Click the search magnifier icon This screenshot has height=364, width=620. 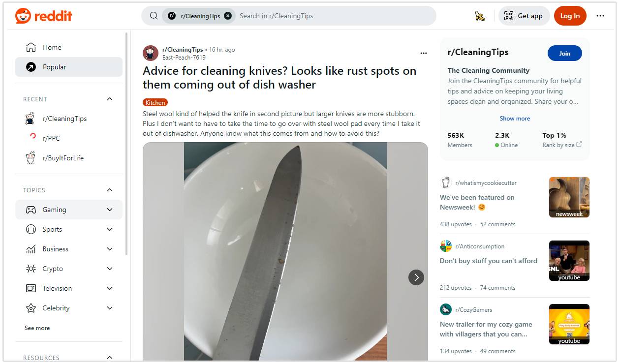[x=153, y=15]
